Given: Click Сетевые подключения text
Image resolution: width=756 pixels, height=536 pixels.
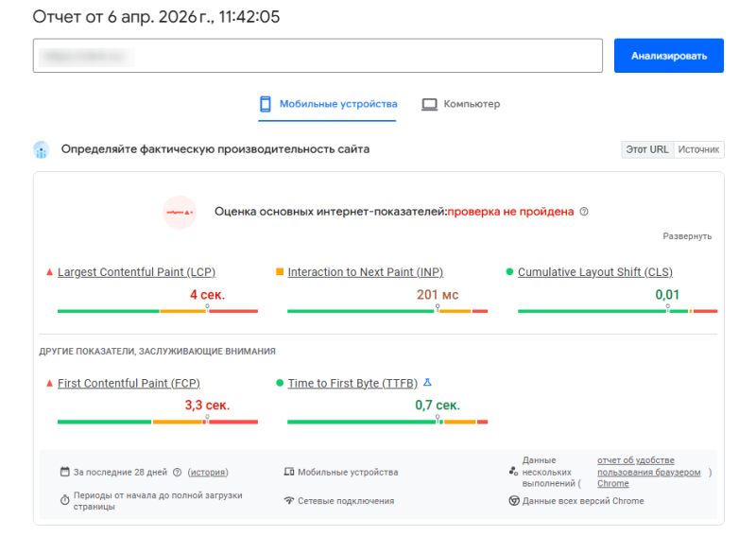Looking at the screenshot, I should coord(346,501).
